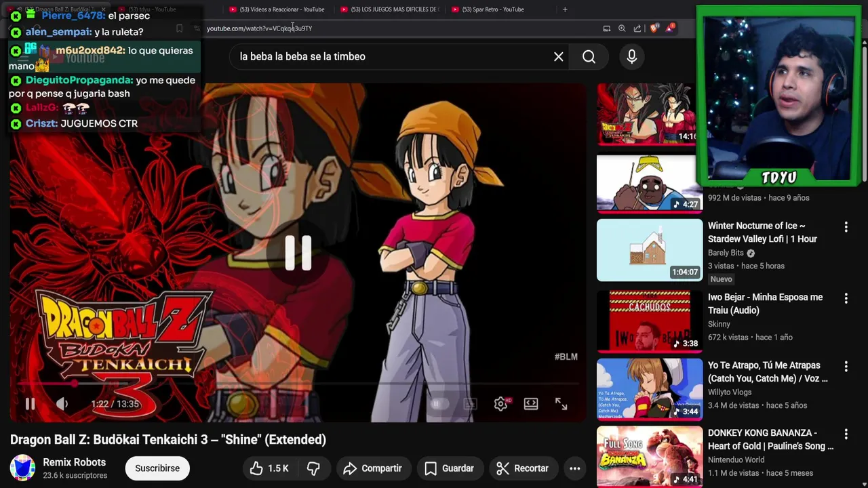
Task: Share the video via Compartir
Action: (x=372, y=468)
